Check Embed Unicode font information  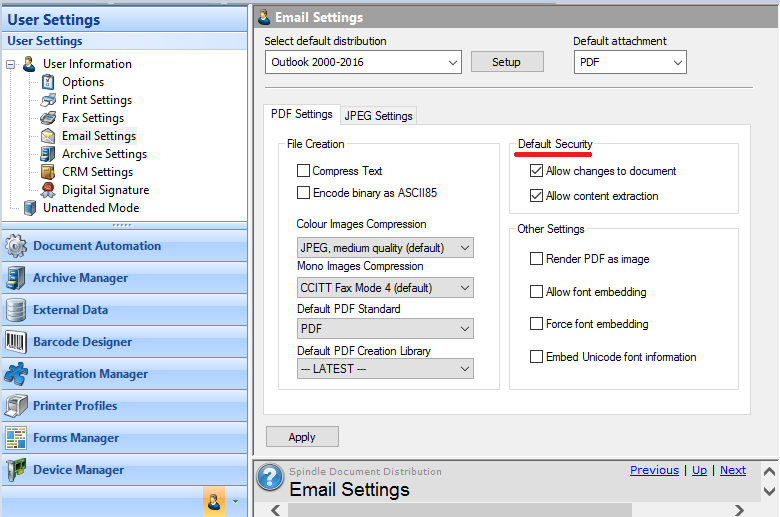536,357
